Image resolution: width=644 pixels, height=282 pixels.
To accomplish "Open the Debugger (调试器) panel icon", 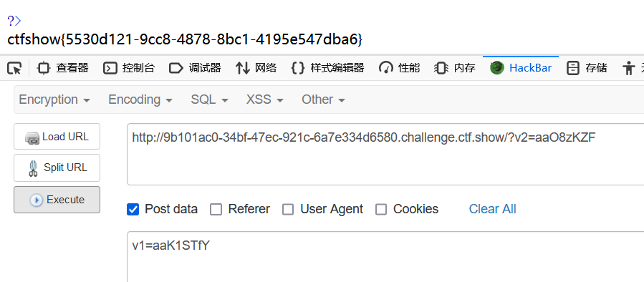I will coord(176,68).
